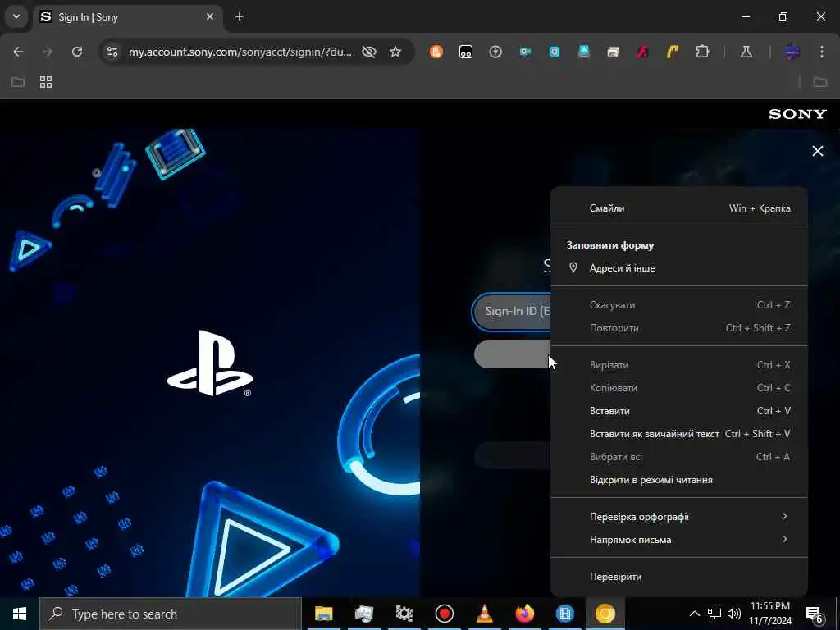Open the Chrome profile avatar
Viewport: 840px width, 630px height.
point(792,52)
